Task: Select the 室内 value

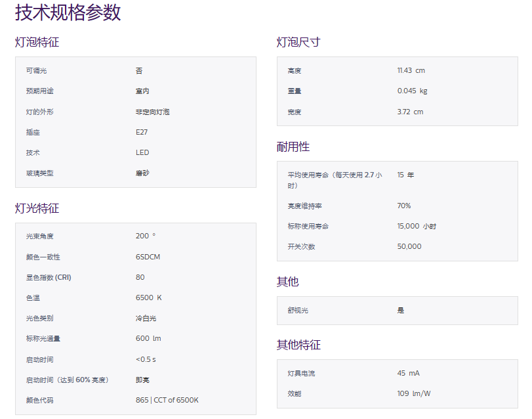Action: (142, 91)
